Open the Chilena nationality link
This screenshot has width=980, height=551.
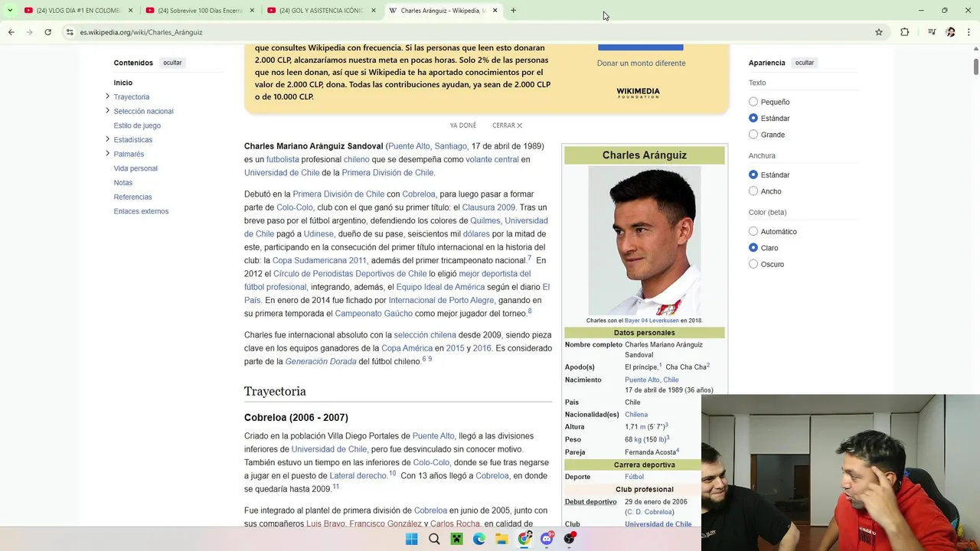coord(636,415)
